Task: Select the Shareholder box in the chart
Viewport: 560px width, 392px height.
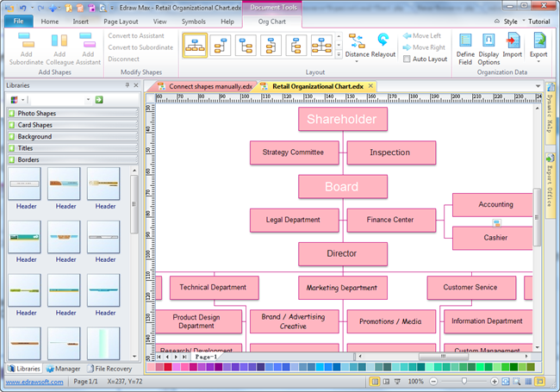Action: 343,119
